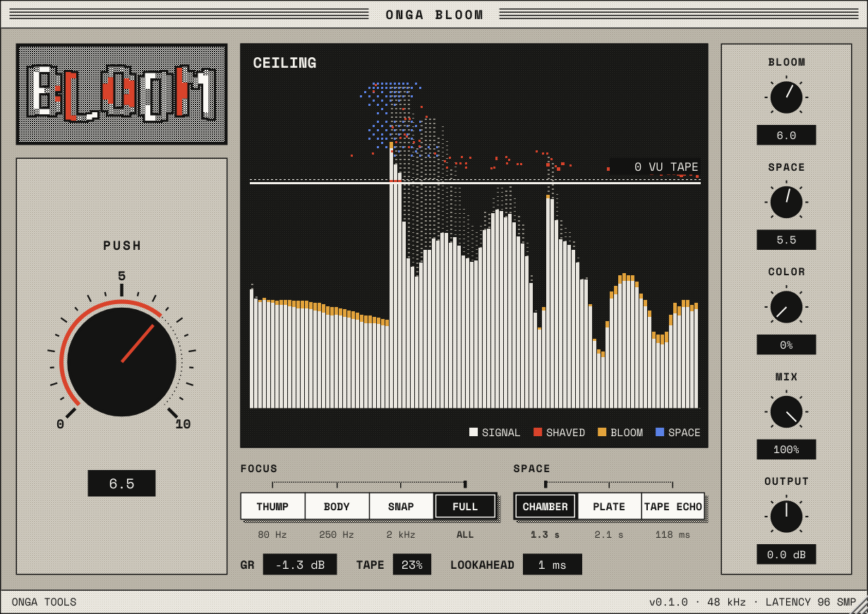Click the large PUSH knob
This screenshot has width=868, height=614.
(121, 362)
